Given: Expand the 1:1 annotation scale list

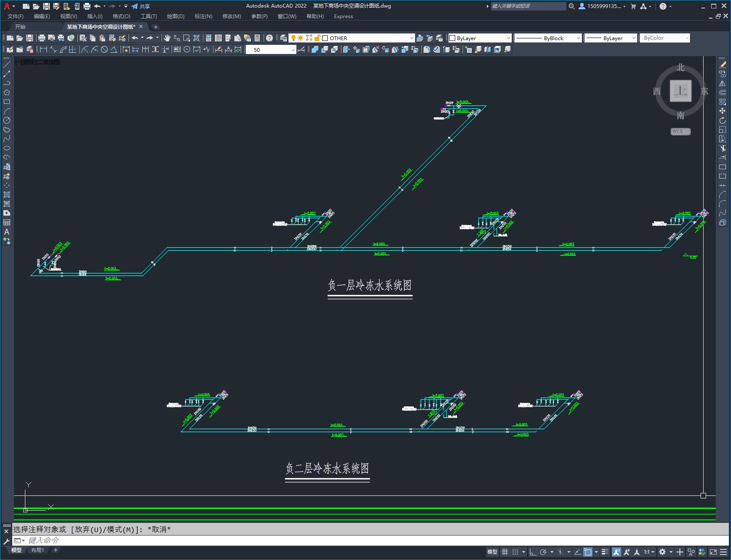Looking at the screenshot, I should click(x=649, y=552).
